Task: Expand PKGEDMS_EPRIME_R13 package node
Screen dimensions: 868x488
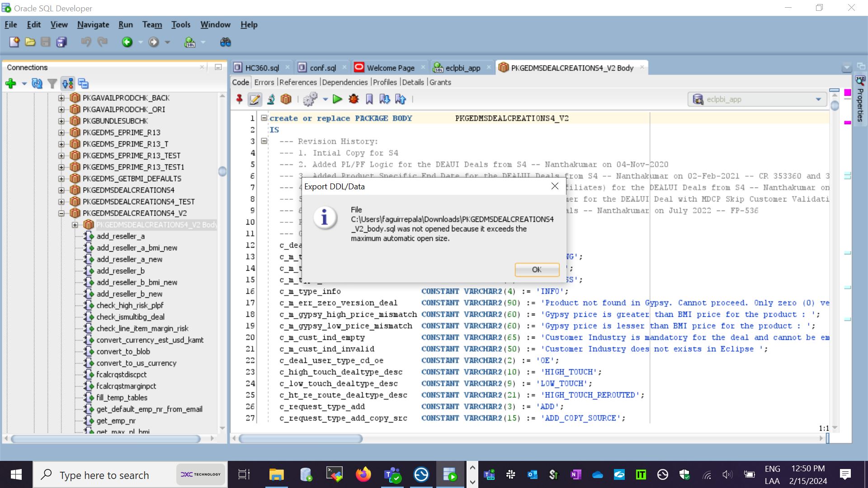Action: click(x=61, y=132)
